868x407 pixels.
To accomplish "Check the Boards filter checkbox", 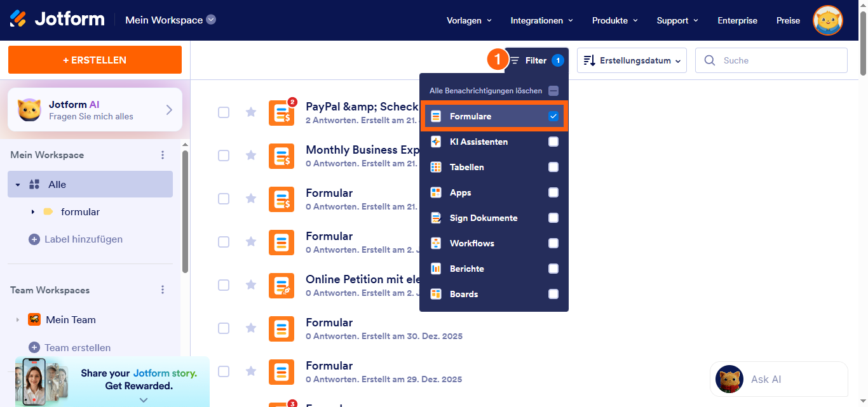I will click(553, 294).
